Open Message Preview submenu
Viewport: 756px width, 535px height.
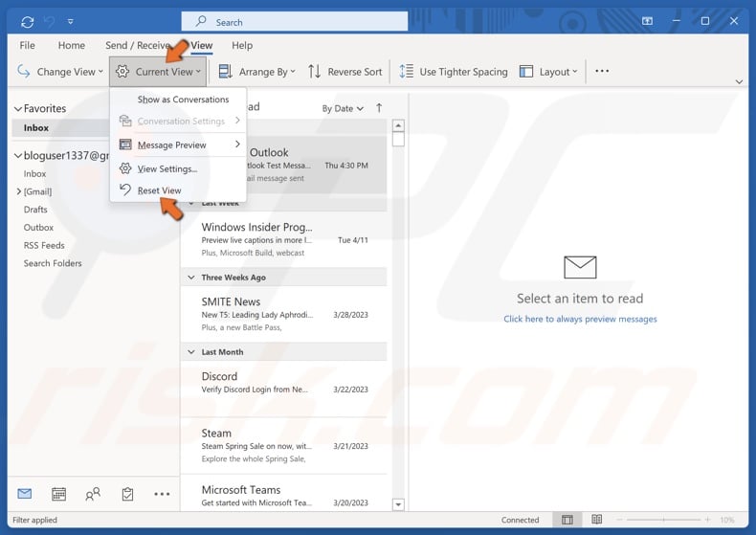click(x=178, y=145)
